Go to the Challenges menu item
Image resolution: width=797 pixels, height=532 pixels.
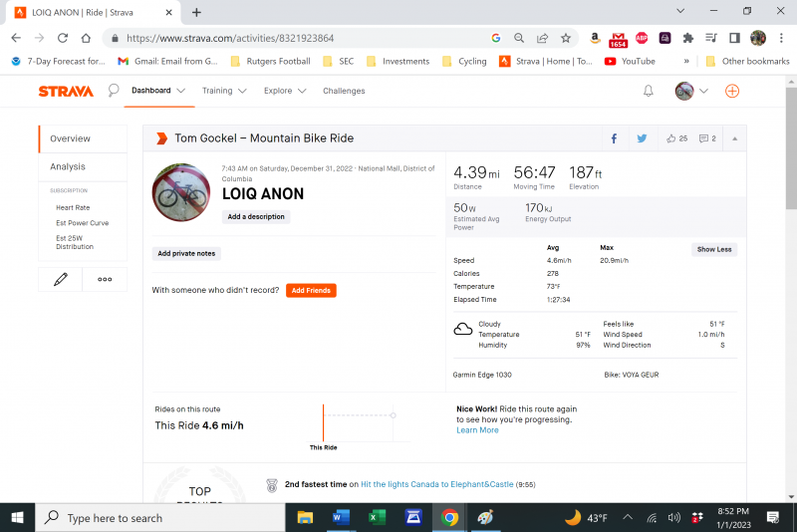pyautogui.click(x=344, y=91)
